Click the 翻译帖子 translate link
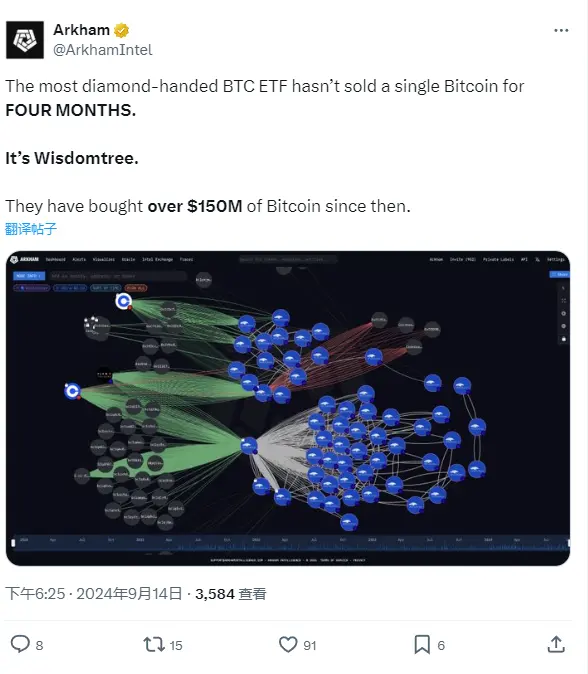This screenshot has height=674, width=588. pyautogui.click(x=31, y=229)
